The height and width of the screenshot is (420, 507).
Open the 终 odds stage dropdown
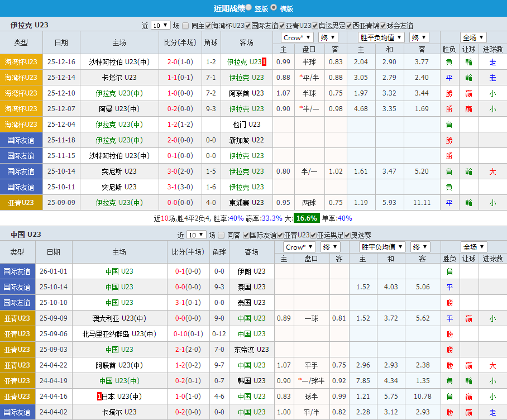pos(328,37)
